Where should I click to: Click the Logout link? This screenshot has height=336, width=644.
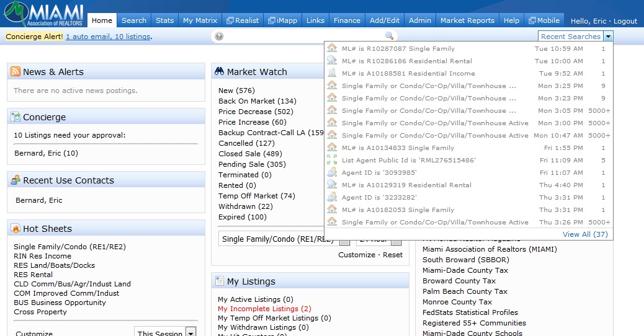point(625,21)
